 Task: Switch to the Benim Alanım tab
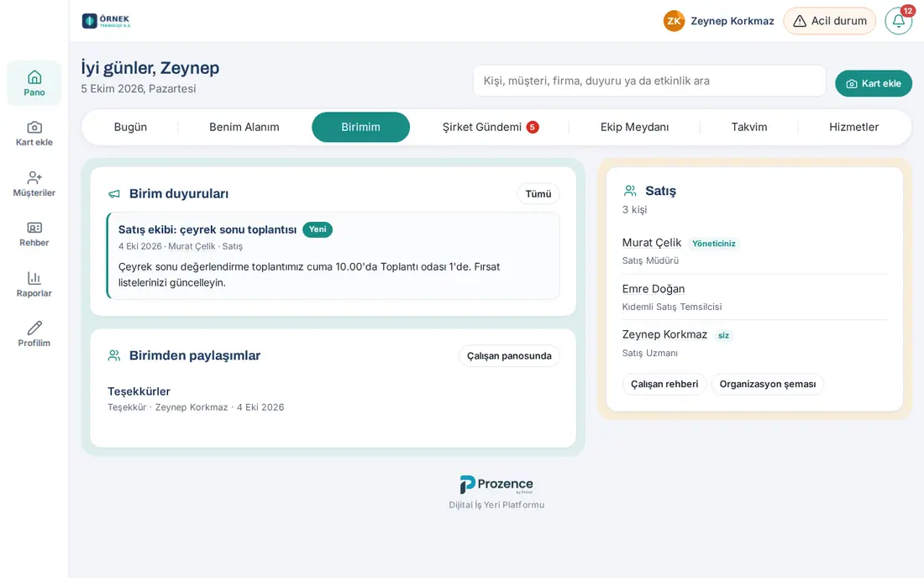pyautogui.click(x=244, y=127)
